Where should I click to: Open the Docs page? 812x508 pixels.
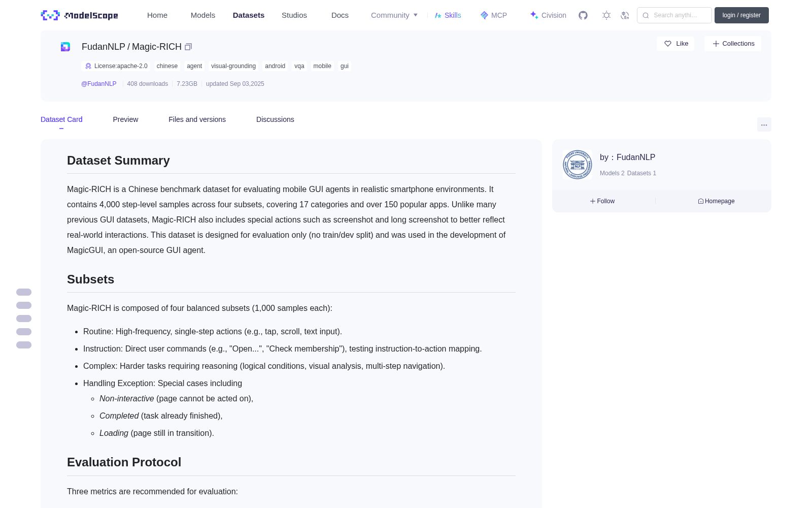(x=340, y=15)
